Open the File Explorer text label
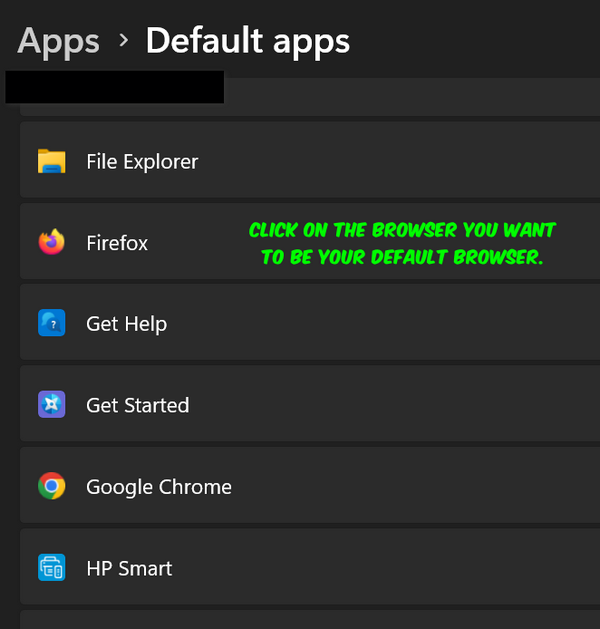This screenshot has width=600, height=629. pos(142,162)
